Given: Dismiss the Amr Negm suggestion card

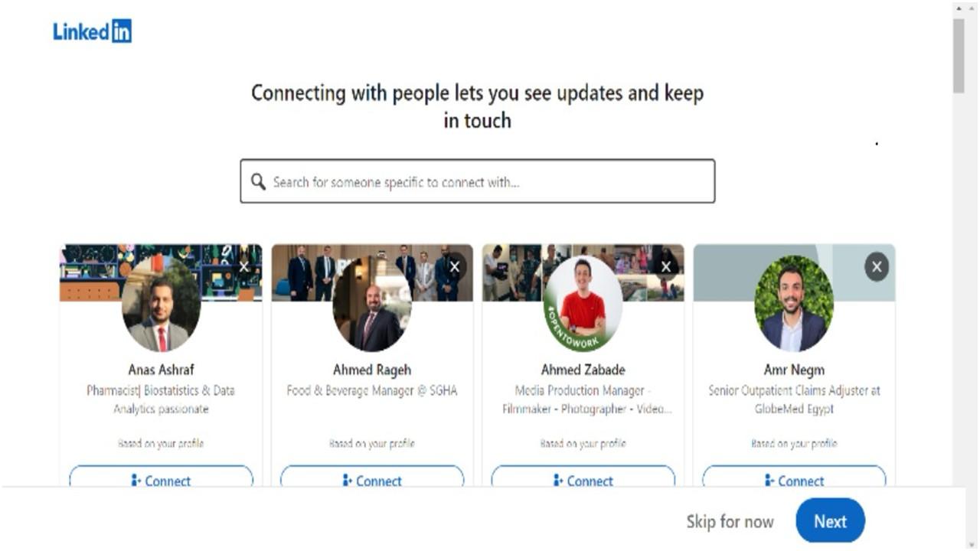Looking at the screenshot, I should [877, 267].
